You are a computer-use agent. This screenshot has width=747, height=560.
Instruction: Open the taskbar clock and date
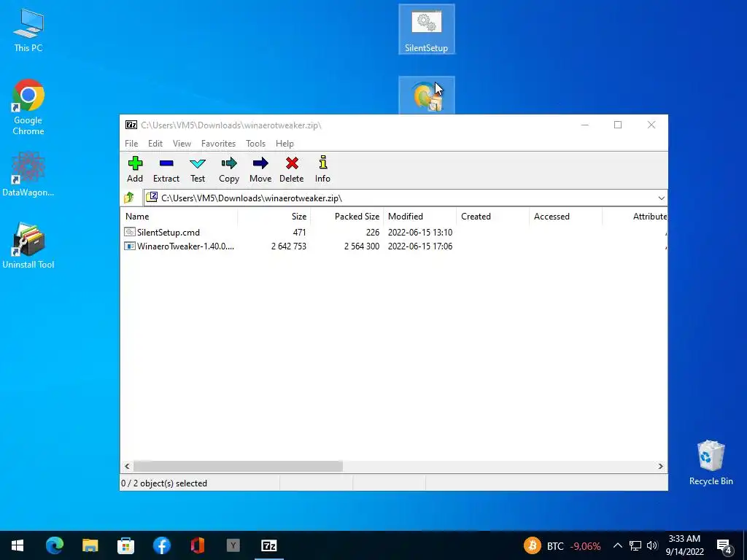[684, 545]
